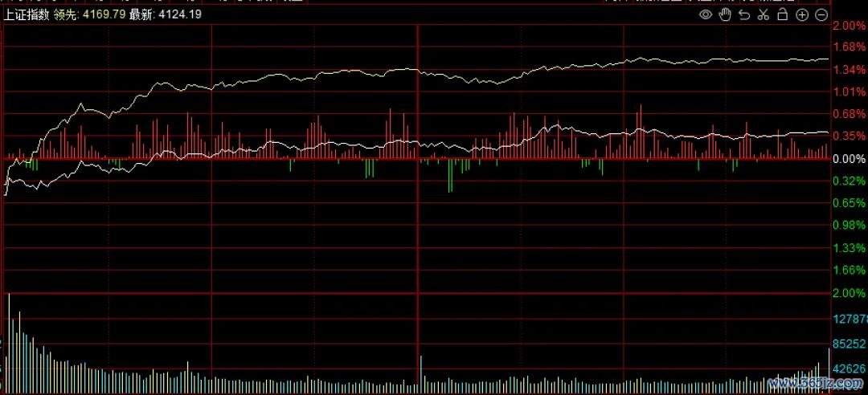Click the 42626 volume axis label
Screen dimensions: 868x395
[x=850, y=369]
